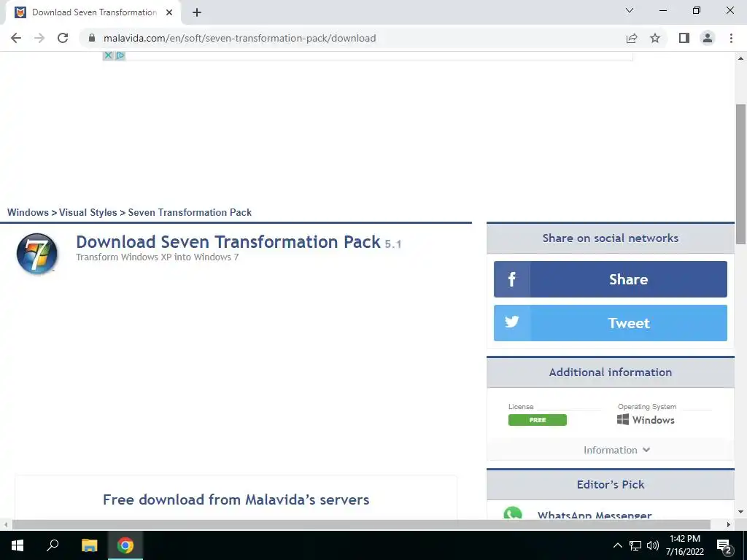747x560 pixels.
Task: Open the volume control icon
Action: pyautogui.click(x=653, y=545)
